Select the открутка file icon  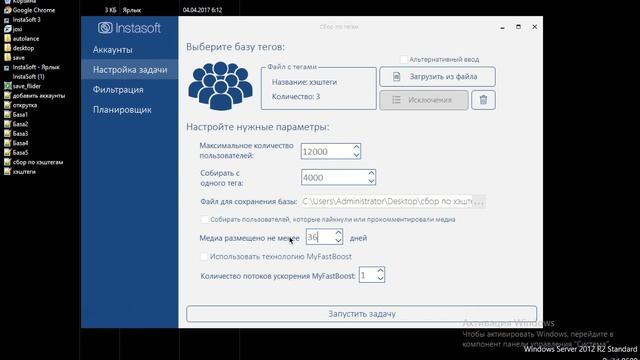point(7,105)
